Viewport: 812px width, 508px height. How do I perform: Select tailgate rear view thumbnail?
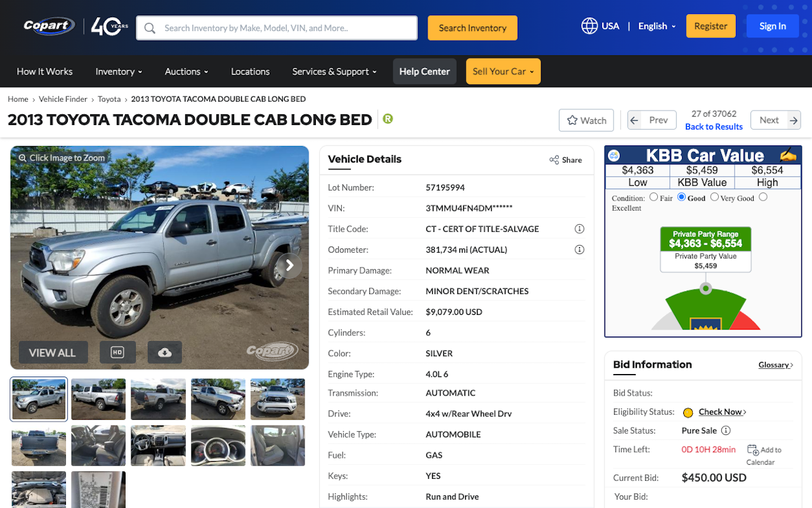click(x=39, y=446)
